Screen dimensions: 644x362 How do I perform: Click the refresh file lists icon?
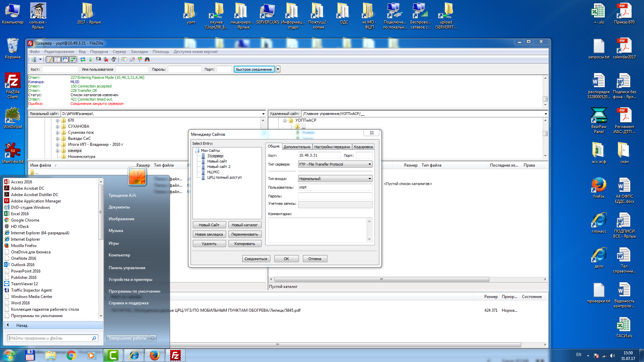83,59
